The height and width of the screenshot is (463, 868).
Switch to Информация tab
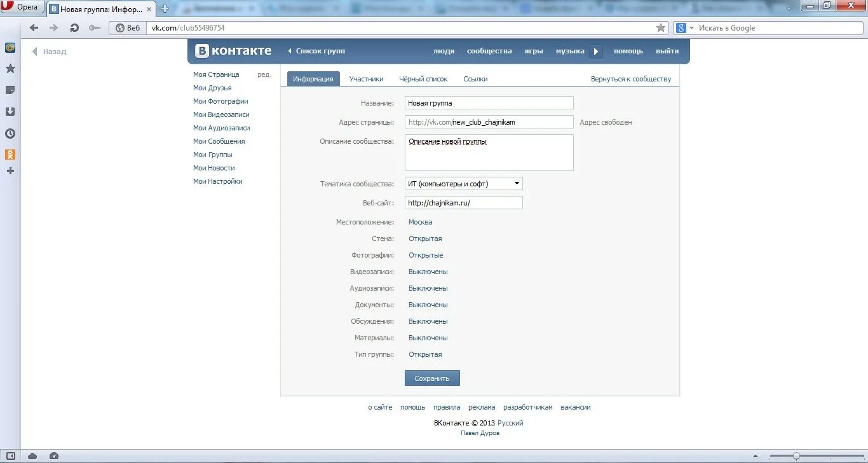[313, 79]
